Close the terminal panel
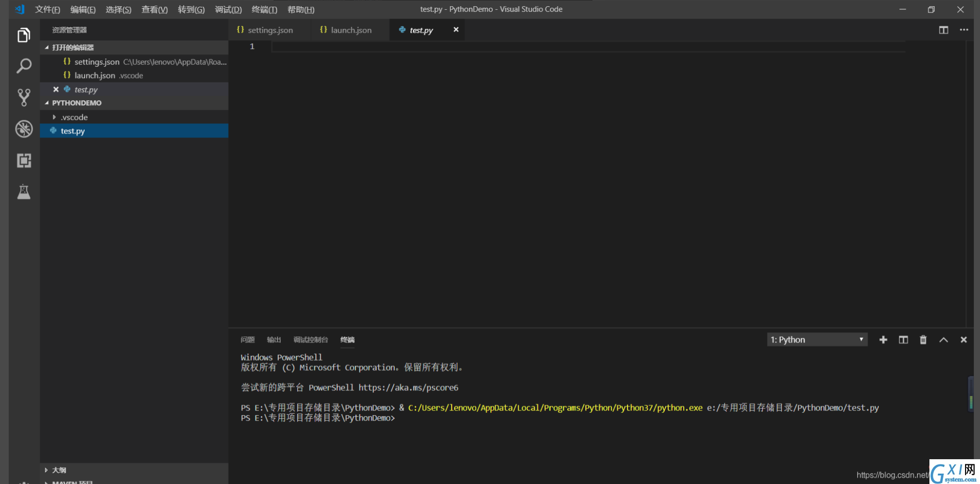 click(x=963, y=340)
